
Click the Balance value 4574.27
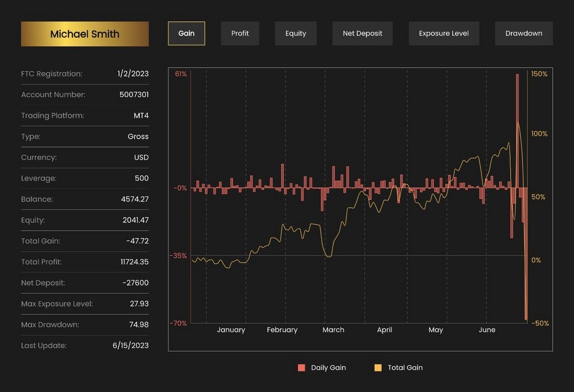135,199
